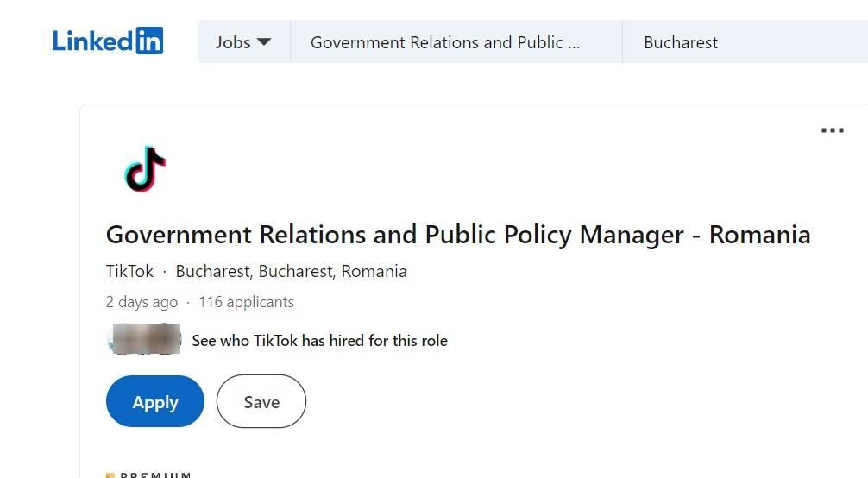Viewport: 868px width, 478px height.
Task: Click the 116 applicants count
Action: (x=246, y=302)
